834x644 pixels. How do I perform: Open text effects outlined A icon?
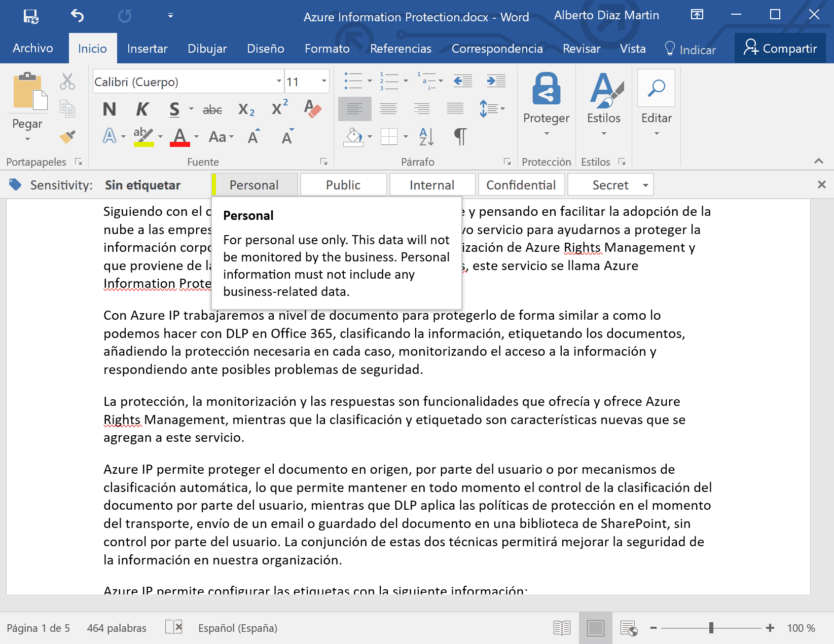(x=110, y=136)
